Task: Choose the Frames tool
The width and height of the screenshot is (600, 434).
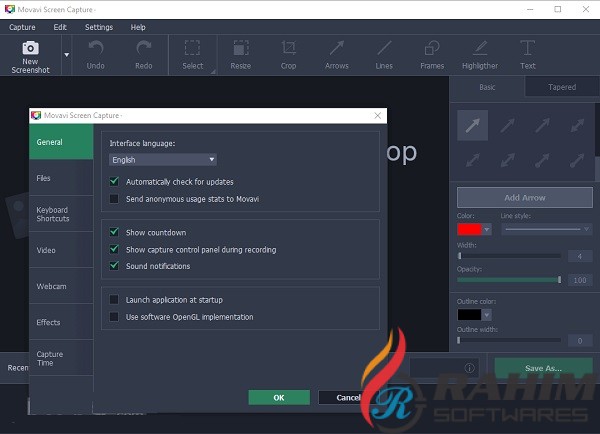Action: coord(432,55)
